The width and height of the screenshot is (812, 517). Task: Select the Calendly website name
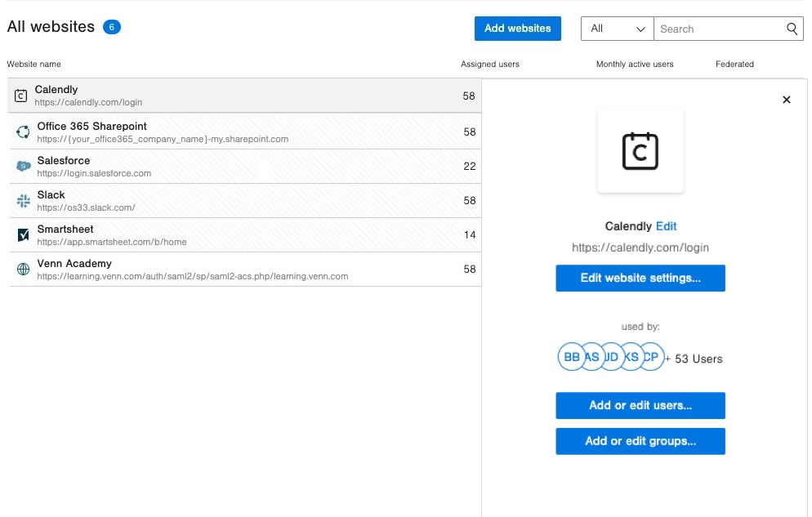click(x=56, y=90)
